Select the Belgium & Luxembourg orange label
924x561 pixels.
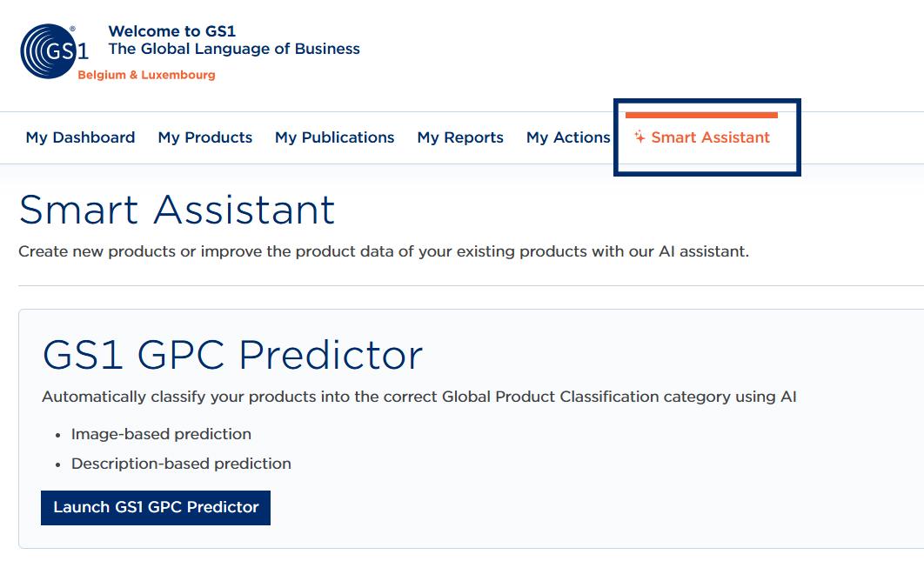point(146,75)
